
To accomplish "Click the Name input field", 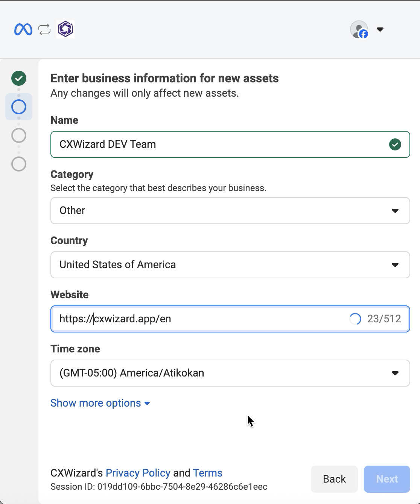I will pyautogui.click(x=230, y=144).
